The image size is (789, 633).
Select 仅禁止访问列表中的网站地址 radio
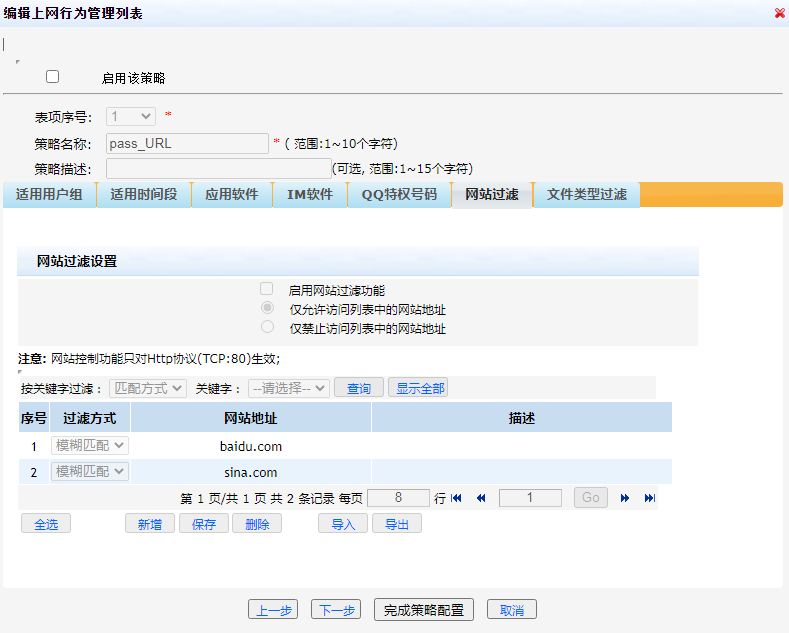pyautogui.click(x=267, y=327)
